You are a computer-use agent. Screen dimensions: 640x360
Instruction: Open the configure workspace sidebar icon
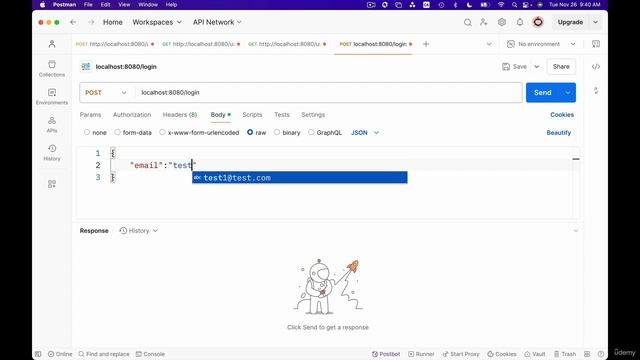52,184
